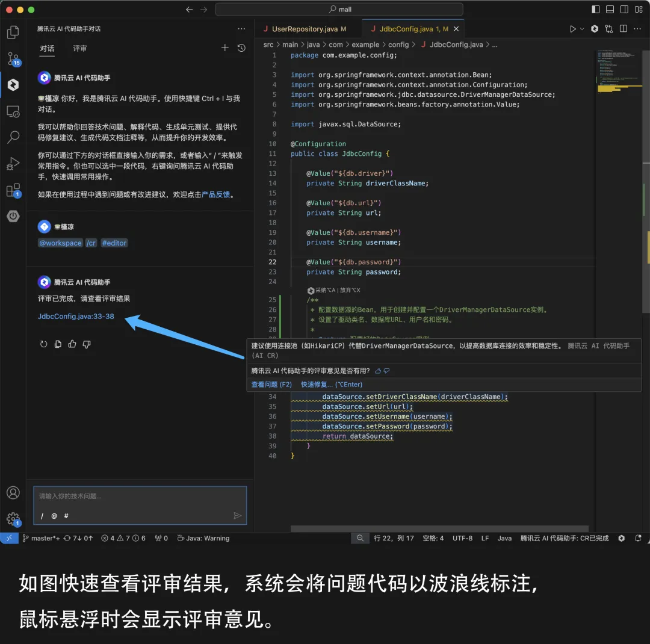This screenshot has height=644, width=650.
Task: Open the Search view in activity bar
Action: pos(13,137)
